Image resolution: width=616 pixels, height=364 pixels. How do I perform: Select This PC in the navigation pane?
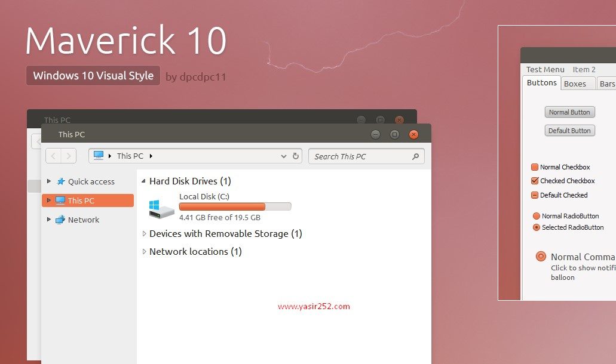pyautogui.click(x=88, y=200)
